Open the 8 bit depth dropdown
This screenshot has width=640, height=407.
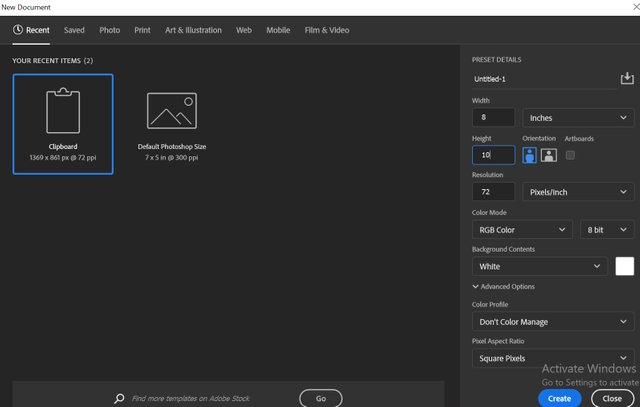click(607, 230)
